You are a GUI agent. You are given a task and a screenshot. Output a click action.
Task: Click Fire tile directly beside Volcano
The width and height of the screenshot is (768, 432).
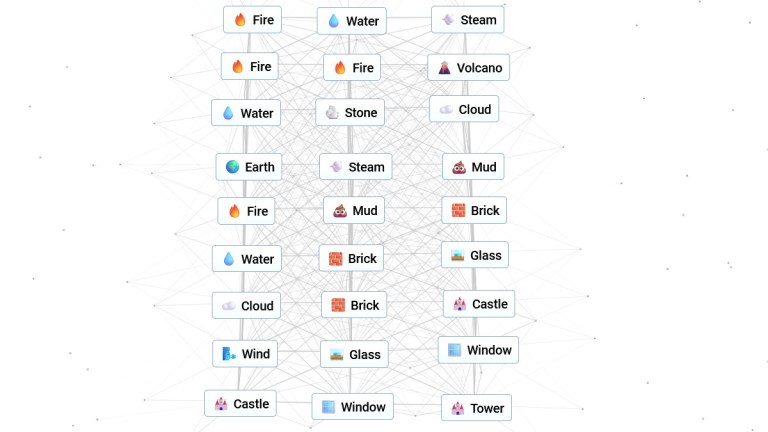(x=352, y=68)
